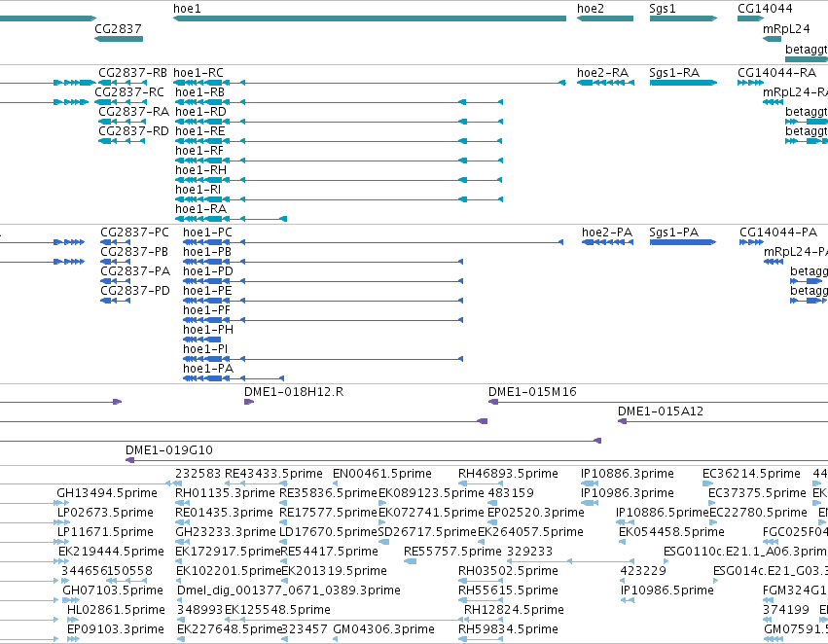The height and width of the screenshot is (644, 828).
Task: Select EST GH13494.5prime
Action: click(x=107, y=493)
